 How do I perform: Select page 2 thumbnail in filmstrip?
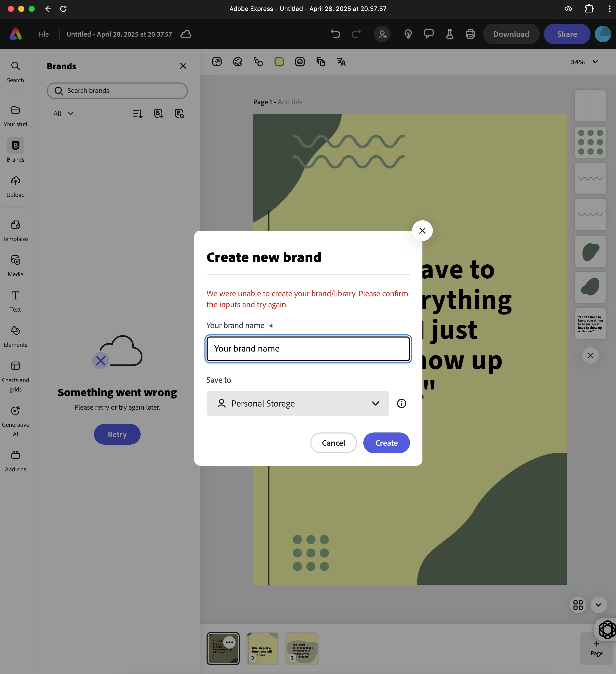click(263, 649)
